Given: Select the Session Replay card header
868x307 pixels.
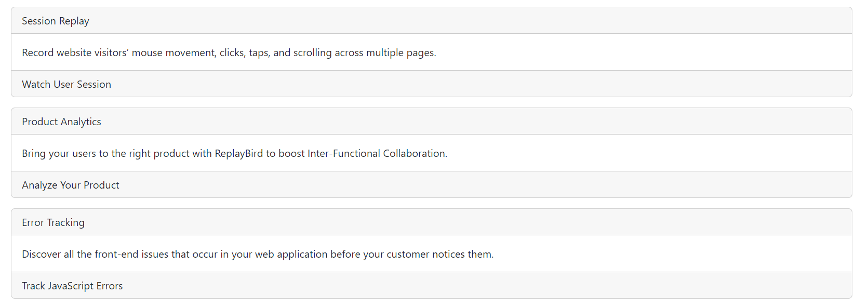Looking at the screenshot, I should pyautogui.click(x=432, y=21).
